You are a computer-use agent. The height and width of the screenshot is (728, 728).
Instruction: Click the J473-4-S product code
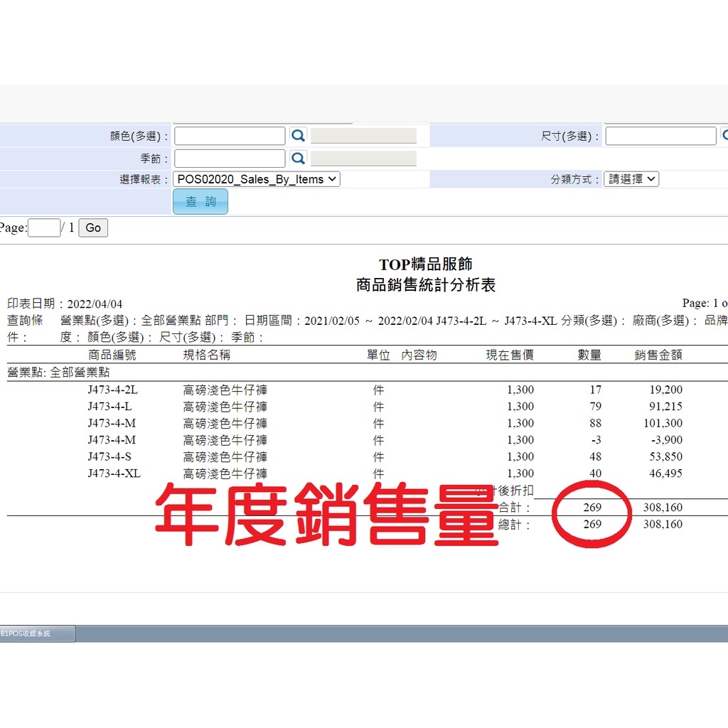(x=109, y=456)
